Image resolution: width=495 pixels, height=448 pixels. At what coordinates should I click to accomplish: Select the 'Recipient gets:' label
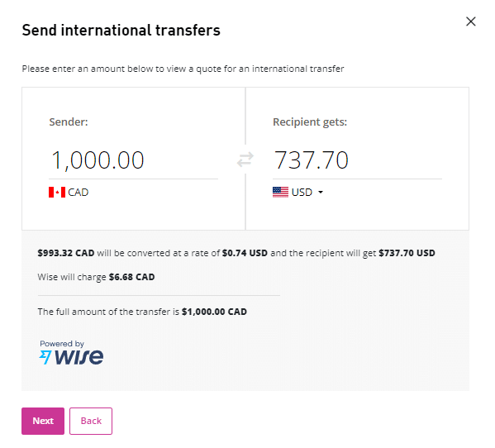pos(310,122)
